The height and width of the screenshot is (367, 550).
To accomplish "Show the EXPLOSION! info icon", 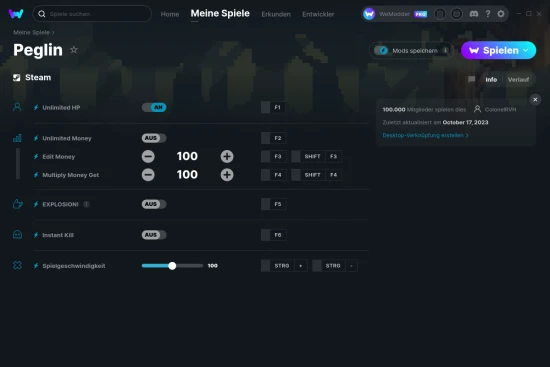I will click(x=86, y=204).
